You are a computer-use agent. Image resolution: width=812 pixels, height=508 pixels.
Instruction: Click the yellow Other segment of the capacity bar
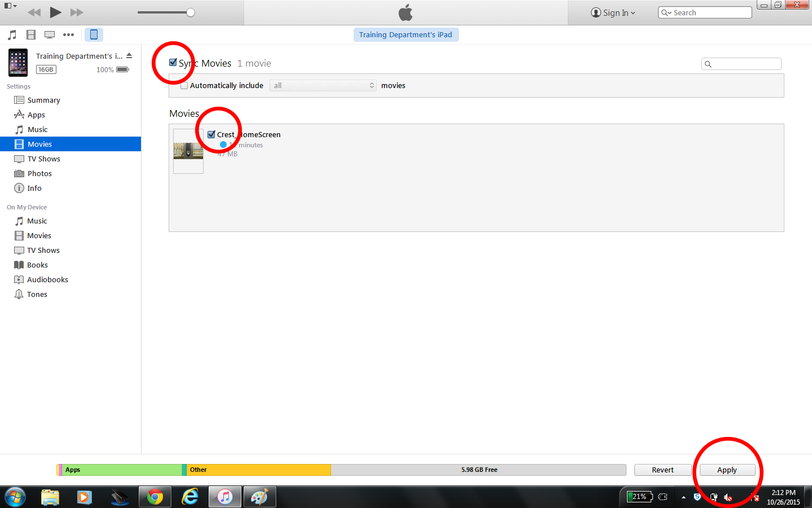(x=258, y=470)
